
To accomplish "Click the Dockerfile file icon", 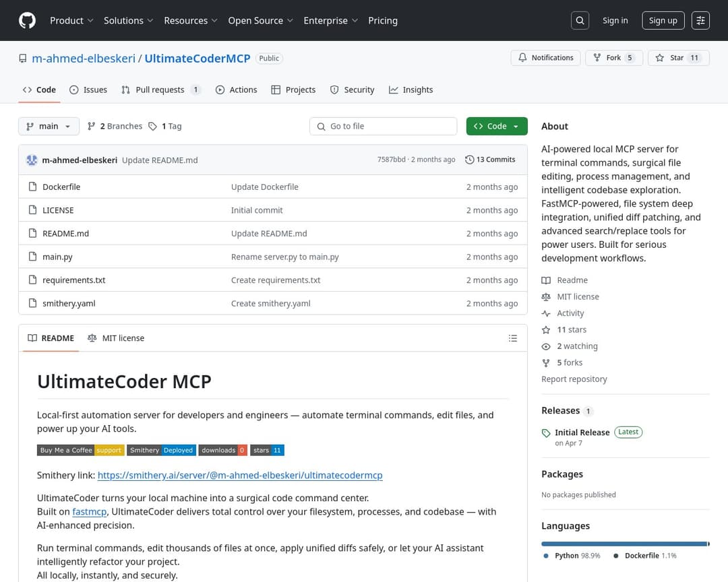I will [32, 187].
